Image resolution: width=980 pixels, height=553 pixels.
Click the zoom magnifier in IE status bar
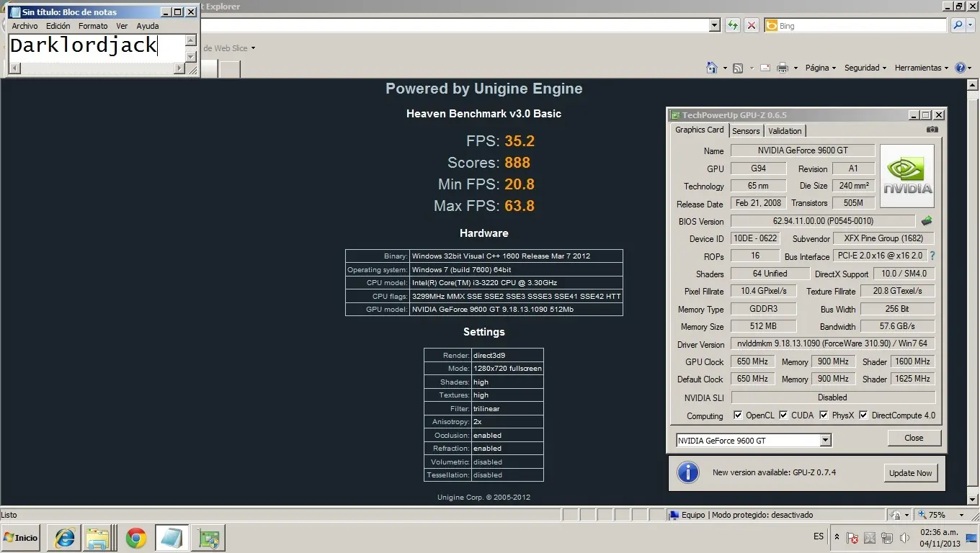tap(923, 515)
